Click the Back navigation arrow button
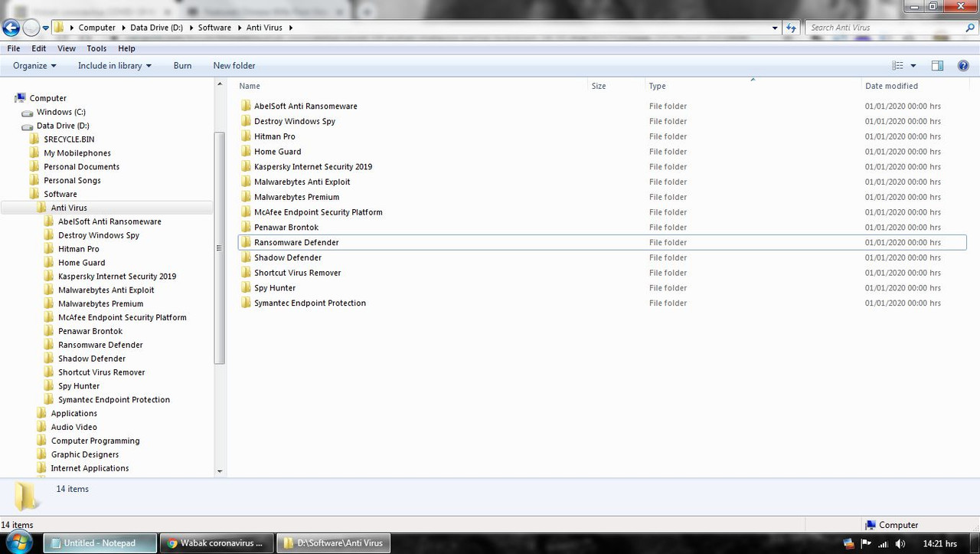Screen dimensions: 980x554 (x=11, y=28)
